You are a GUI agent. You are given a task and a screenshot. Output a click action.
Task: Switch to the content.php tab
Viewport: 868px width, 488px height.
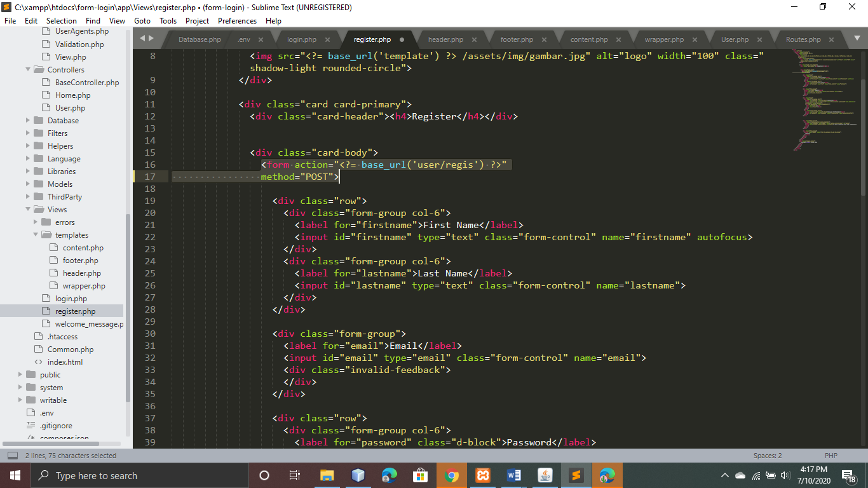tap(589, 39)
